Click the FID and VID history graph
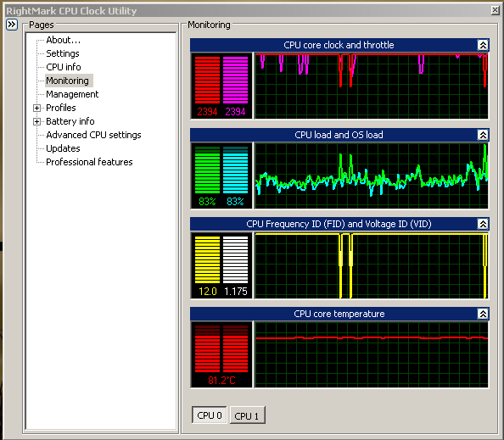 pyautogui.click(x=372, y=265)
